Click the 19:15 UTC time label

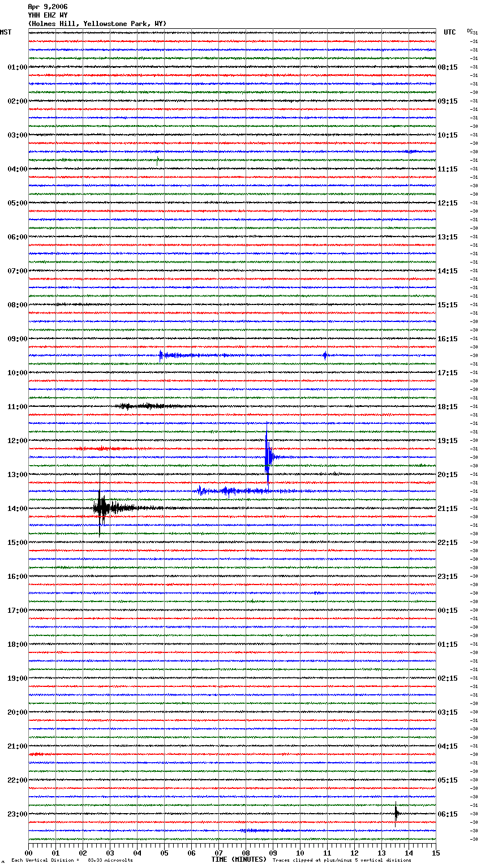coord(448,441)
